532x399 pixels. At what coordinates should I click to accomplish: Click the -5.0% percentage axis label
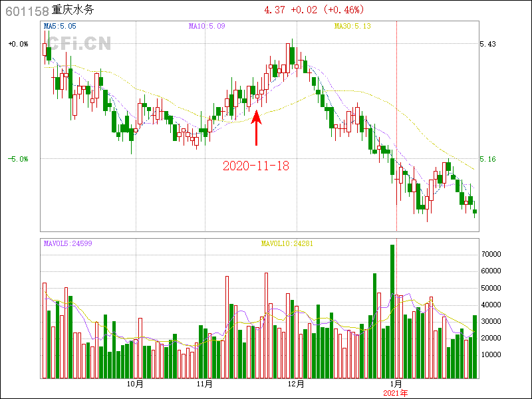[19, 160]
